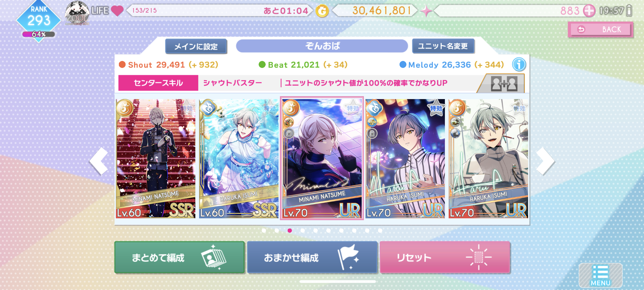This screenshot has height=290, width=644.
Task: Select the third unit page dot
Action: point(290,230)
